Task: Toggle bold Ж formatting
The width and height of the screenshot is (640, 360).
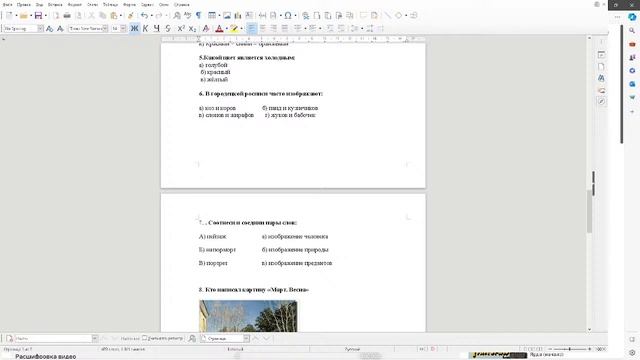Action: 134,28
